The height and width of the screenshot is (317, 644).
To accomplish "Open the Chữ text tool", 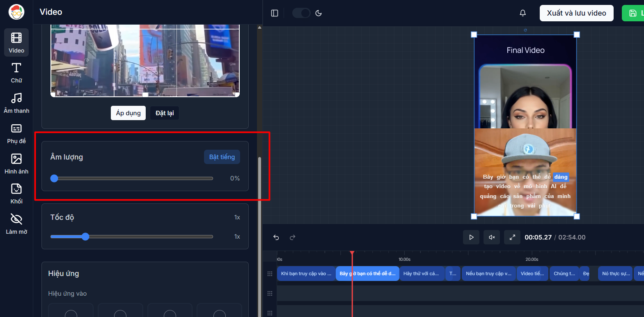I will [x=16, y=73].
